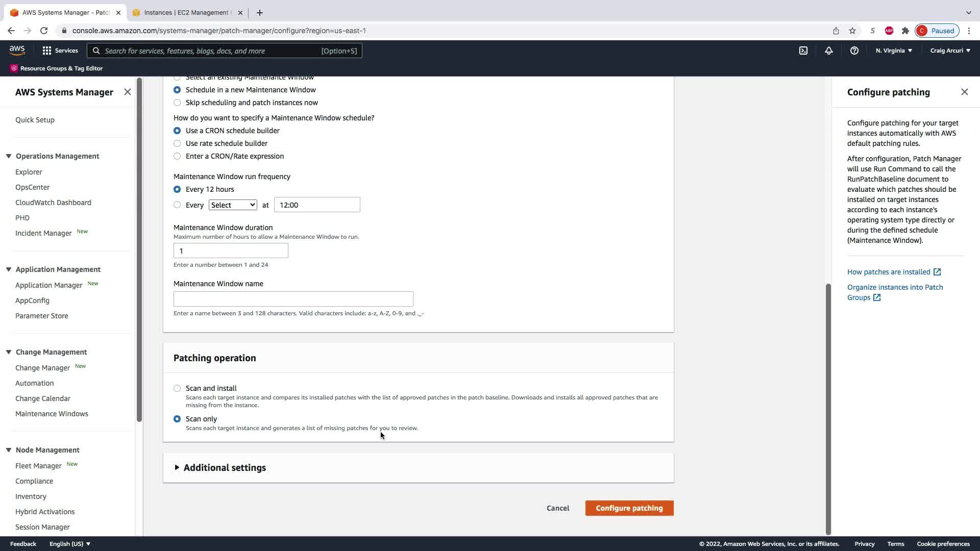Viewport: 980px width, 551px height.
Task: Open the N. Virginia region dropdown
Action: (x=894, y=51)
